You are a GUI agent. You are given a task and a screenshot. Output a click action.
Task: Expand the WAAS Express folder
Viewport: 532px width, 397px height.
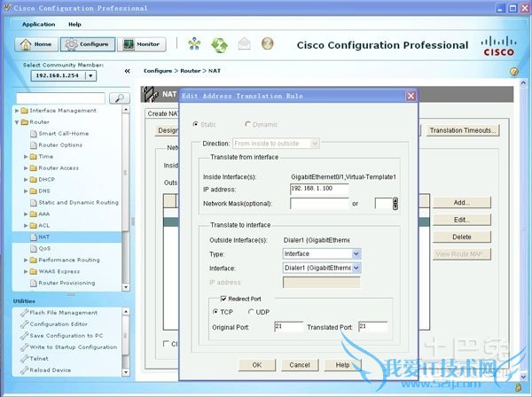26,271
